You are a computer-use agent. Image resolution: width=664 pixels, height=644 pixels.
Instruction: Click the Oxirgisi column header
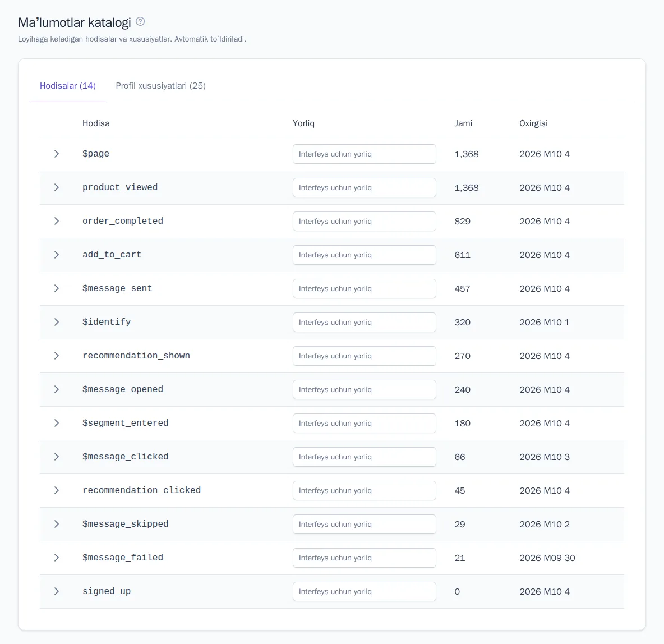(x=533, y=123)
